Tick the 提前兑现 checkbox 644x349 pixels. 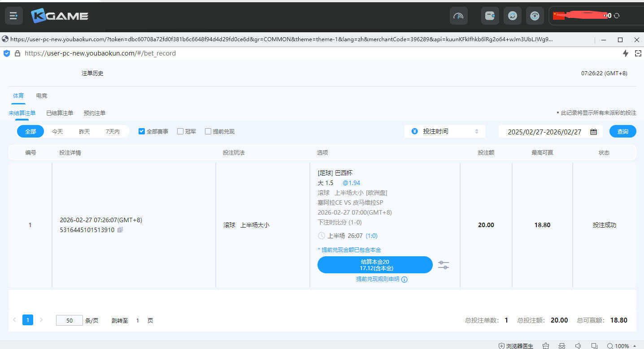[208, 132]
